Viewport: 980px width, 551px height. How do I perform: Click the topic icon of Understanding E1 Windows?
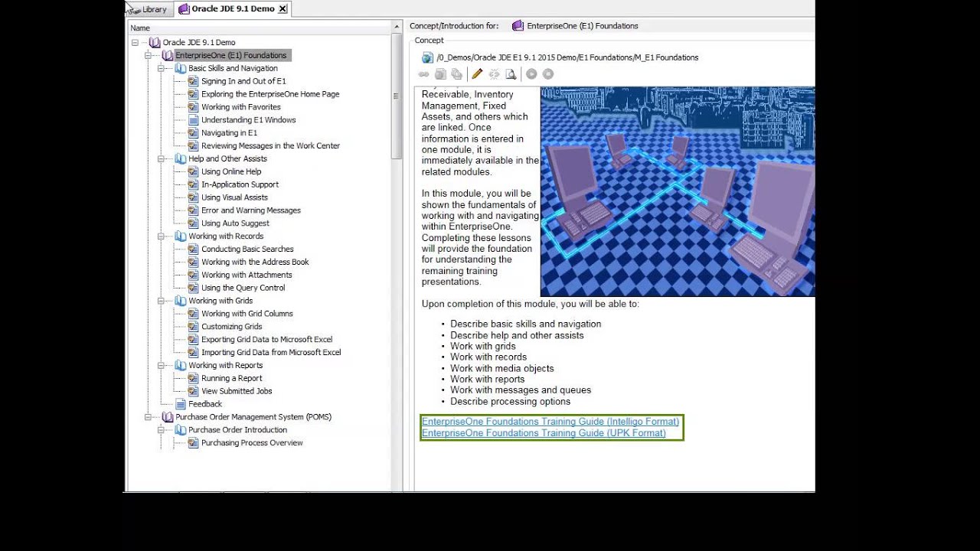pyautogui.click(x=193, y=120)
